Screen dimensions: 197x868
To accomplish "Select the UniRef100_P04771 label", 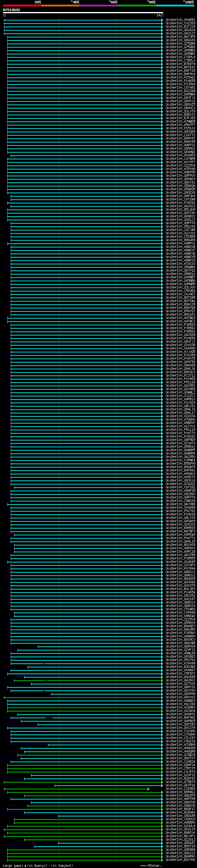I will click(x=180, y=538).
